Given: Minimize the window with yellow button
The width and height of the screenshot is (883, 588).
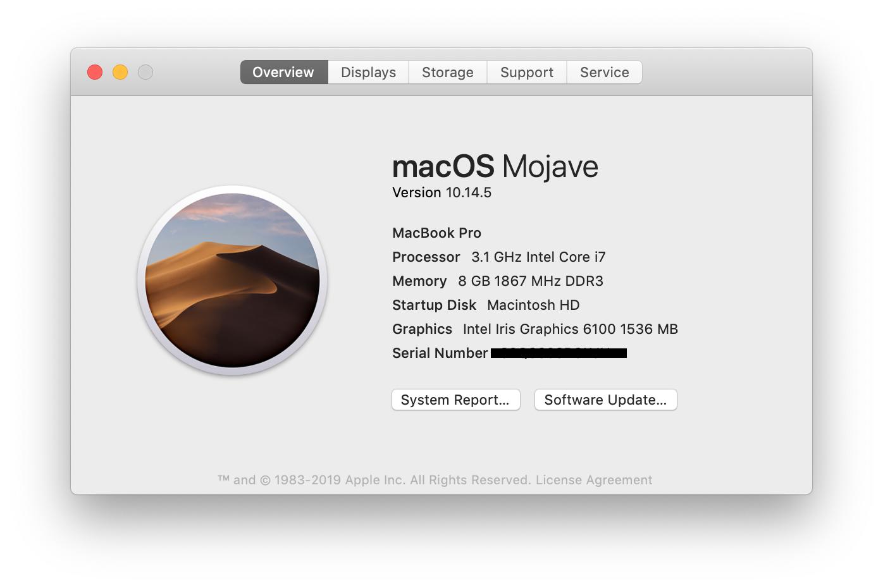Looking at the screenshot, I should (120, 72).
